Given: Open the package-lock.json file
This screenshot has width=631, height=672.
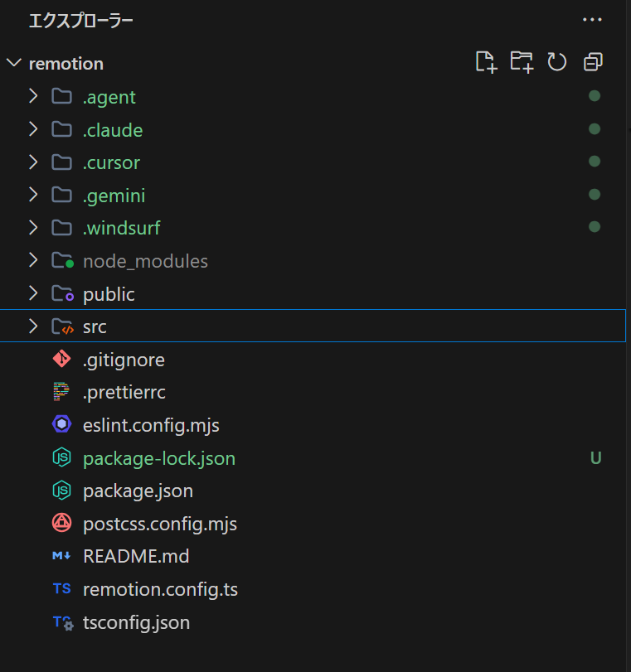Looking at the screenshot, I should 158,458.
